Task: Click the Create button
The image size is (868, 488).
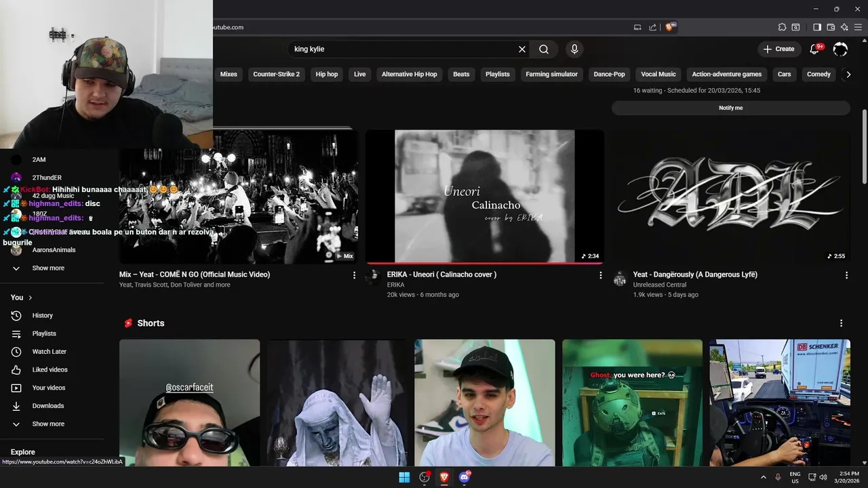Action: (x=778, y=49)
